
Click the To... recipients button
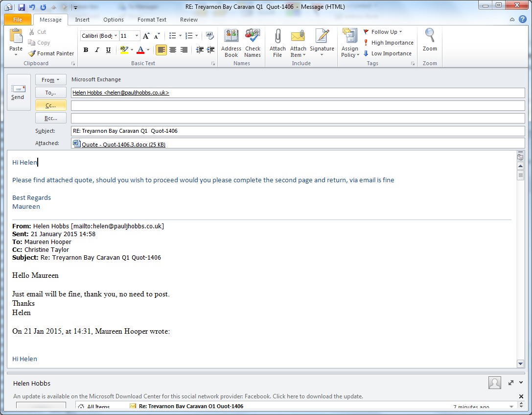pyautogui.click(x=50, y=93)
